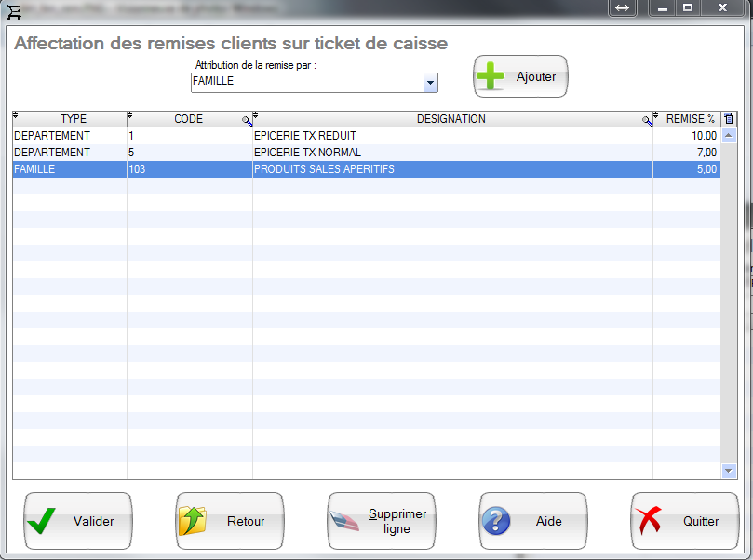
Task: Click the table options icon beside REMISE %
Action: pos(729,119)
